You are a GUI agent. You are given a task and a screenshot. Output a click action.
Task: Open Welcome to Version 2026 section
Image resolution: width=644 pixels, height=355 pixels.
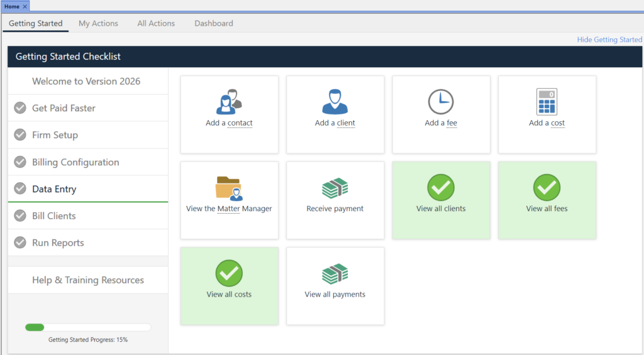point(88,81)
